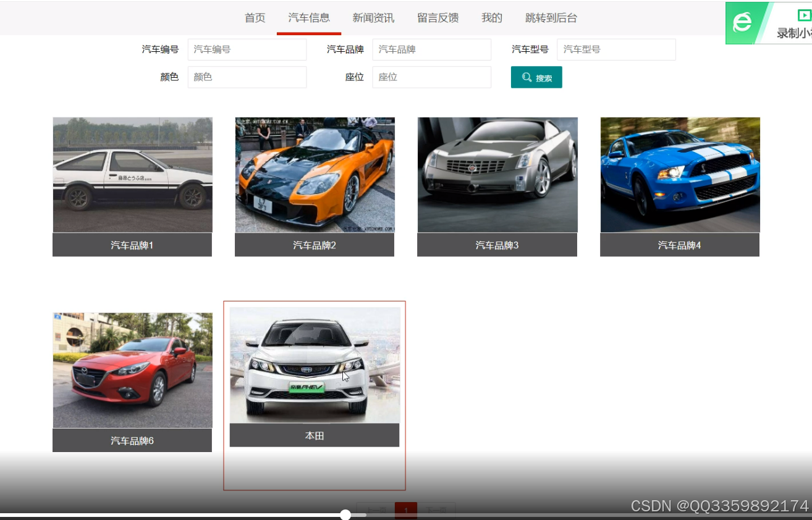The height and width of the screenshot is (520, 812).
Task: Click the video progress bar handle
Action: pyautogui.click(x=345, y=514)
